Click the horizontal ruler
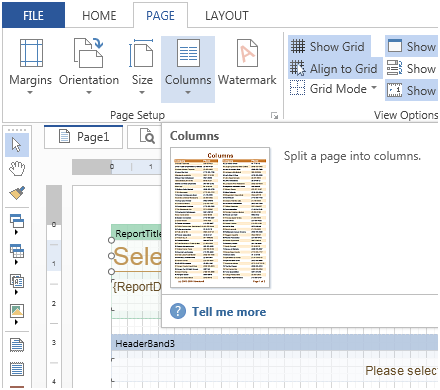The image size is (440, 390). click(x=117, y=167)
